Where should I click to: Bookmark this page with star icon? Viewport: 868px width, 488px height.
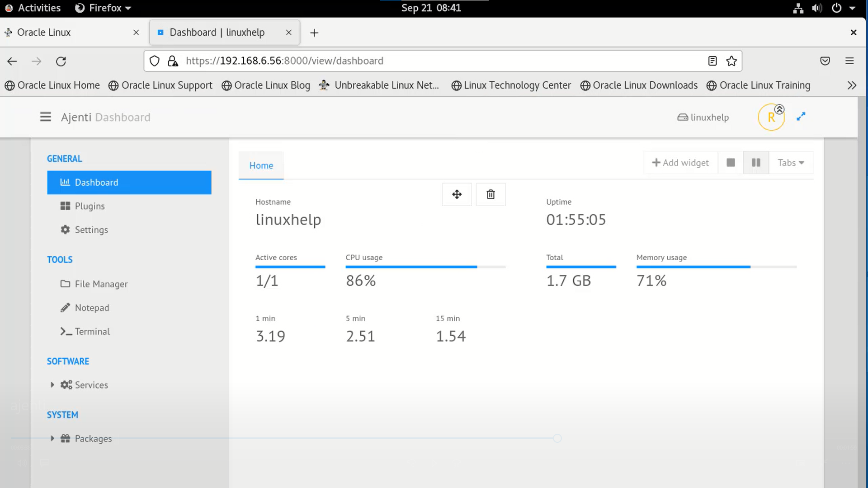click(731, 61)
